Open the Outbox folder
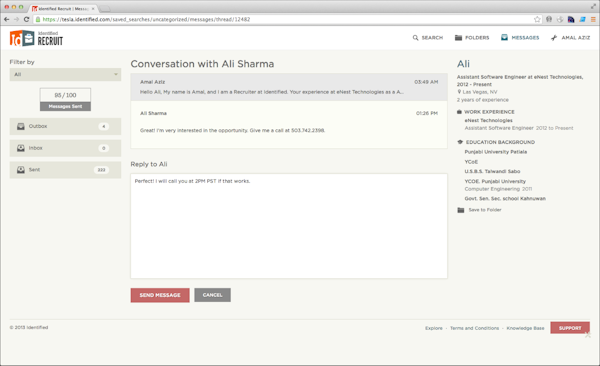The width and height of the screenshot is (600, 366). tap(65, 126)
